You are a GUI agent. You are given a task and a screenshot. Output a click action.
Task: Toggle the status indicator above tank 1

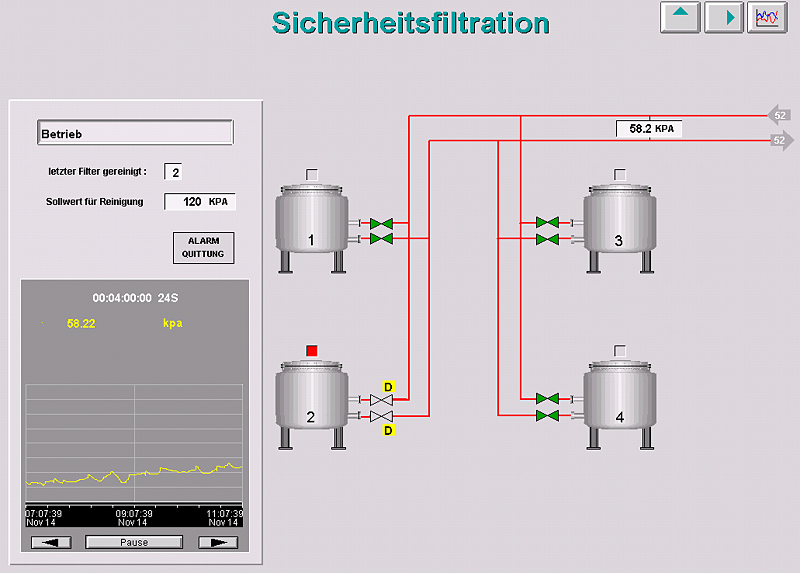(x=311, y=174)
